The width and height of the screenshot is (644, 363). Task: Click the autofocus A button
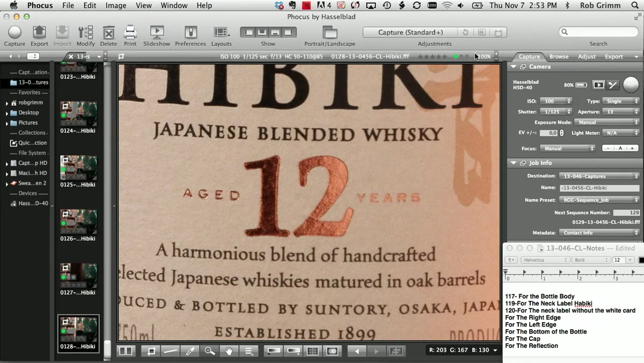(620, 148)
